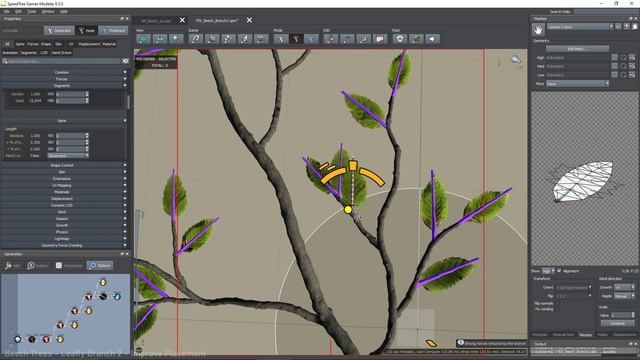Open the Help menu
This screenshot has height=360, width=640.
pos(64,11)
